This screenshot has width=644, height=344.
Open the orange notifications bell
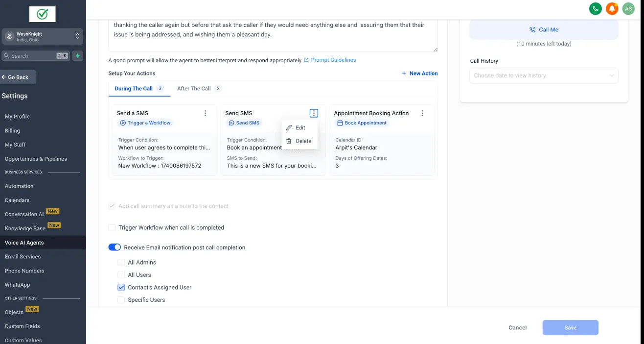point(612,8)
